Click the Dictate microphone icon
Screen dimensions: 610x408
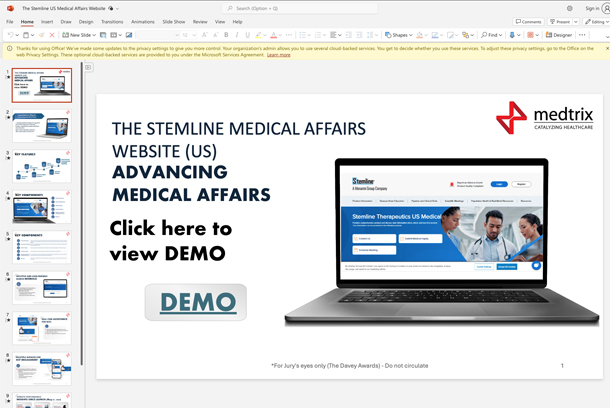pos(512,35)
